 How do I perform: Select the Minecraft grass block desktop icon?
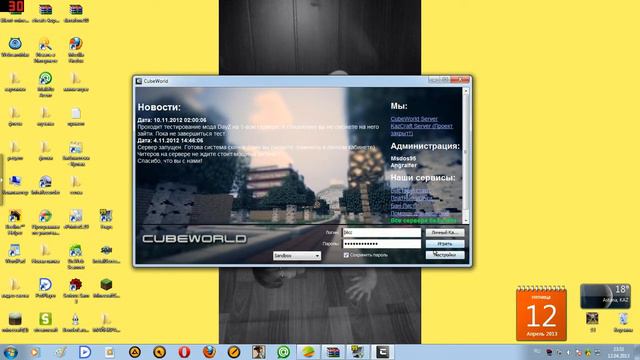click(106, 288)
